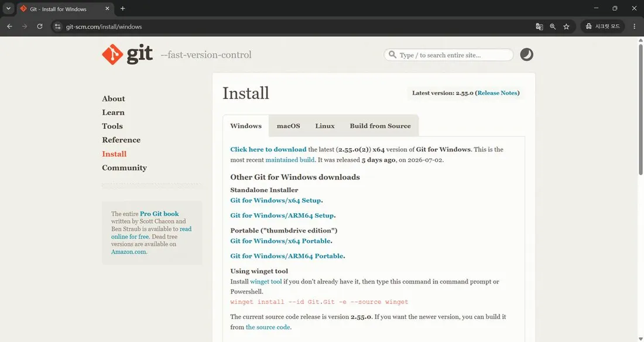
Task: Download Git for Windows/x64 Setup
Action: (276, 200)
